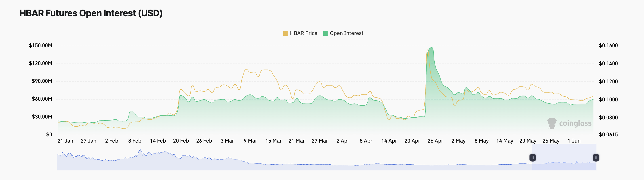Viewport: 644px width, 180px height.
Task: Click the $0.0615 right axis price label
Action: tap(608, 135)
